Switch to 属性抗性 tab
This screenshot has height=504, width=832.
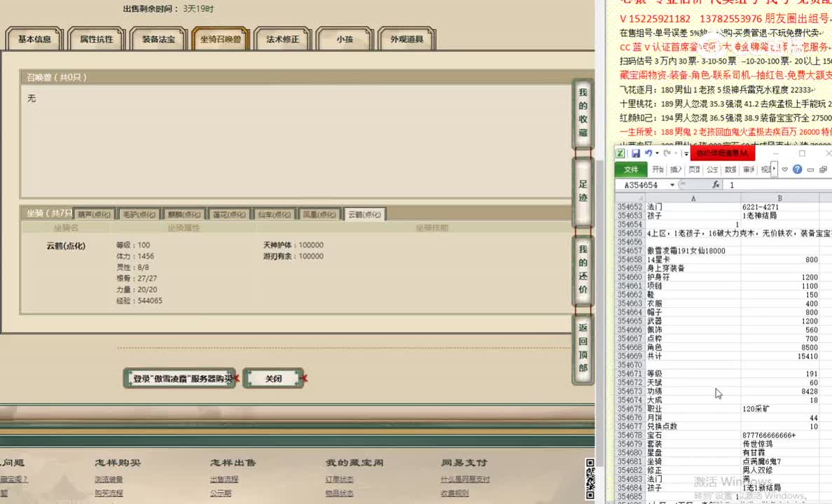point(97,39)
